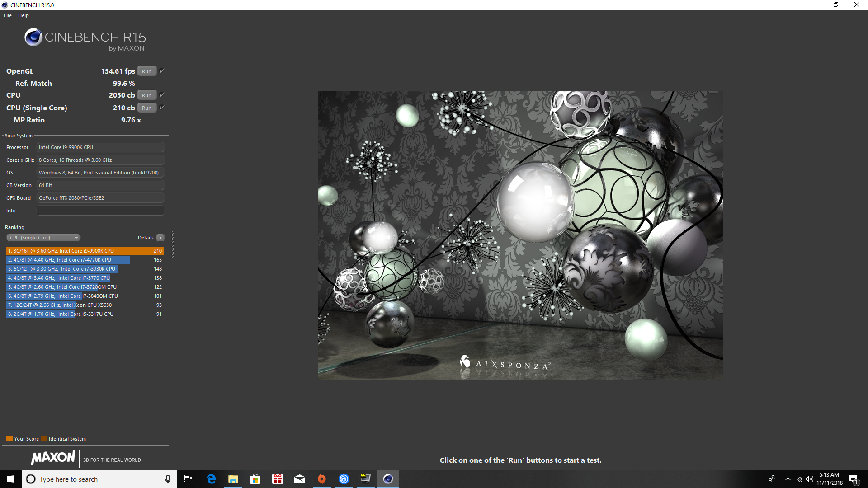Viewport: 868px width, 488px height.
Task: Toggle the CPU test checkbox
Action: click(162, 95)
